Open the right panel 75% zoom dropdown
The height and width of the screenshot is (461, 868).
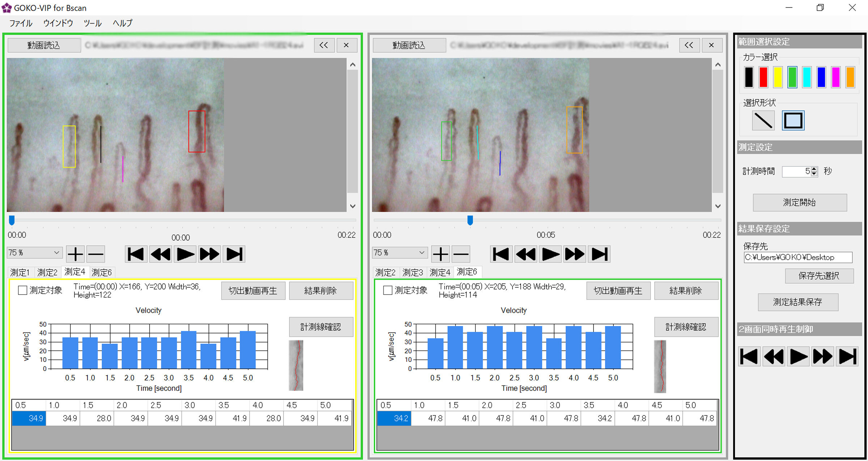400,253
